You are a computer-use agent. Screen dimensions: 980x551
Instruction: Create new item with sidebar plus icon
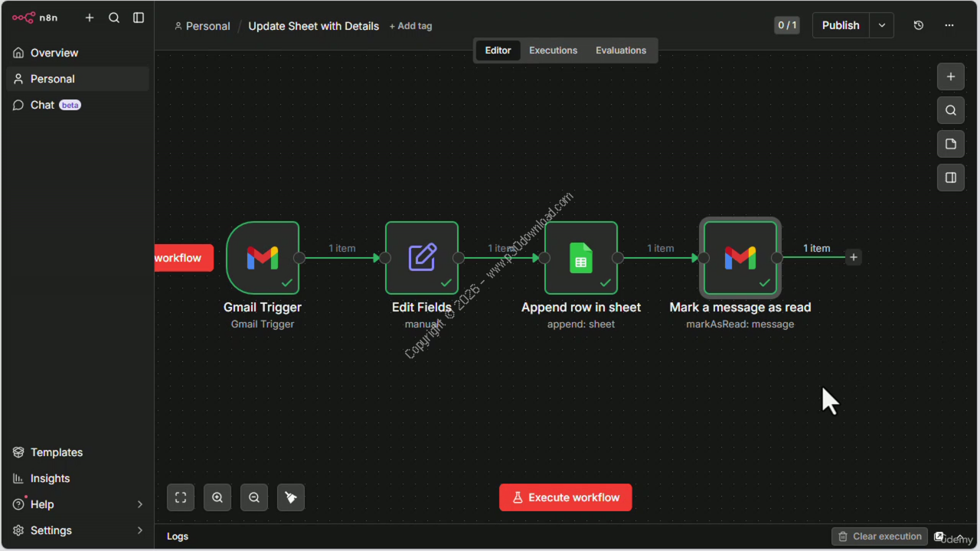tap(90, 18)
